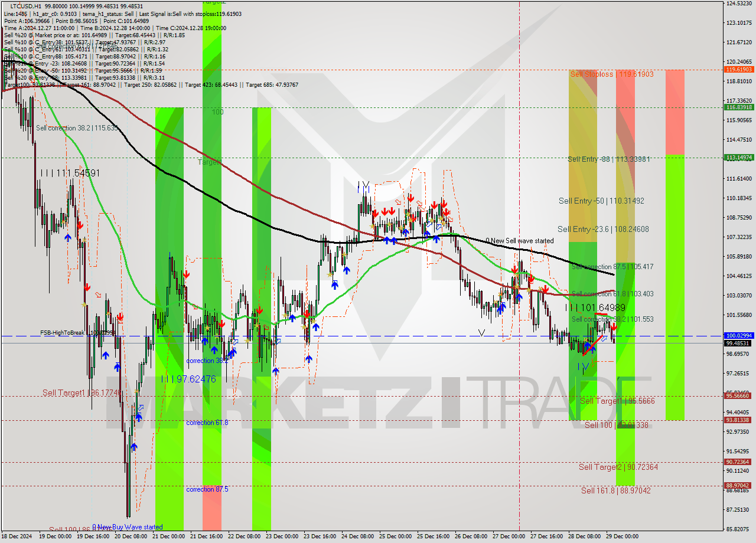Select the 'Sell Stoploss | 119.61903' label
This screenshot has height=543, width=756.
[612, 74]
